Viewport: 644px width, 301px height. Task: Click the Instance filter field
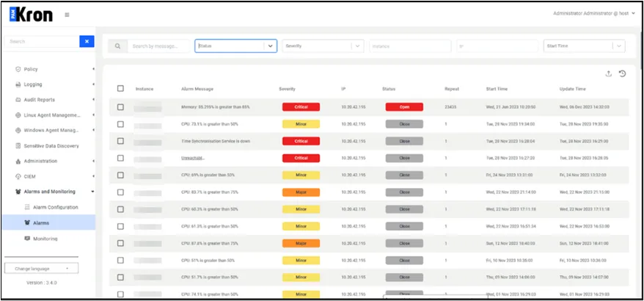click(x=410, y=46)
